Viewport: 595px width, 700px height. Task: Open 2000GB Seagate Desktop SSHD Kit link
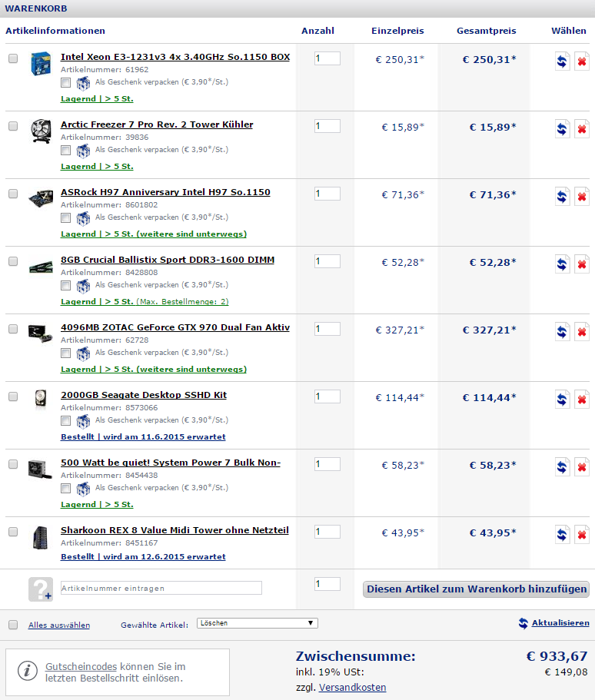144,395
